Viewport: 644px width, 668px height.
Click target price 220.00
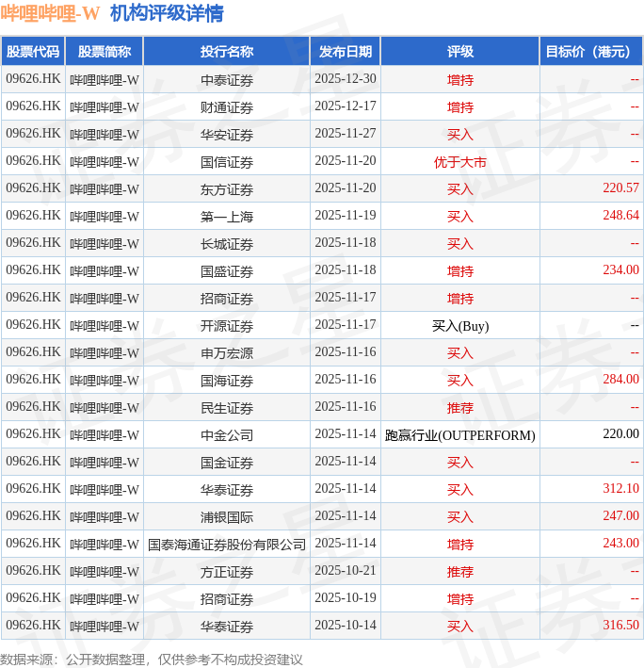(620, 433)
